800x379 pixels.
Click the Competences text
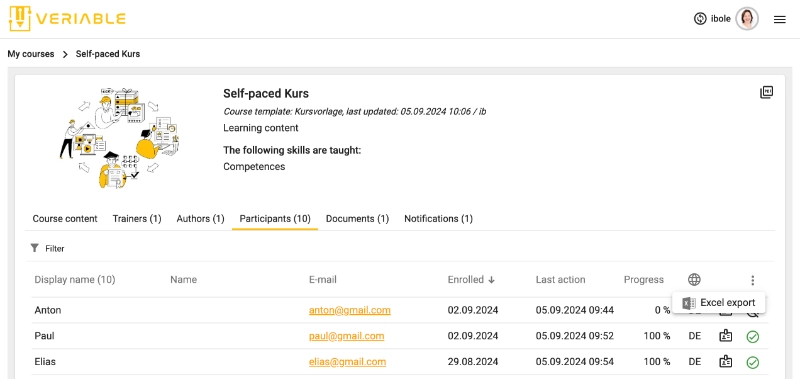(254, 166)
